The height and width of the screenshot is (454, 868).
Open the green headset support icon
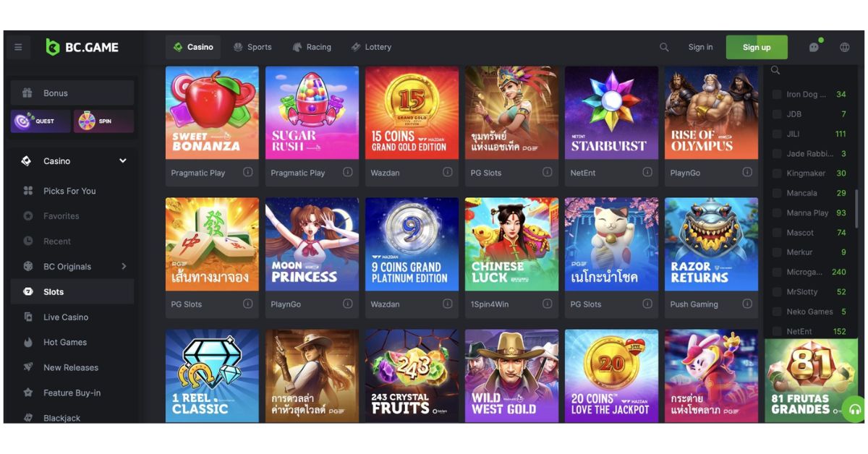(x=855, y=409)
